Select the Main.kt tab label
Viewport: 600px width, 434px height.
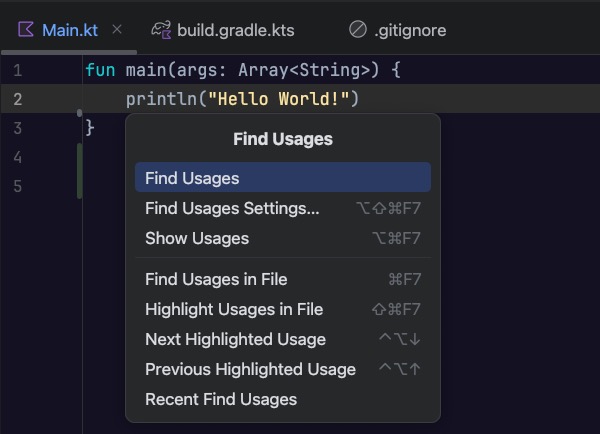(70, 30)
